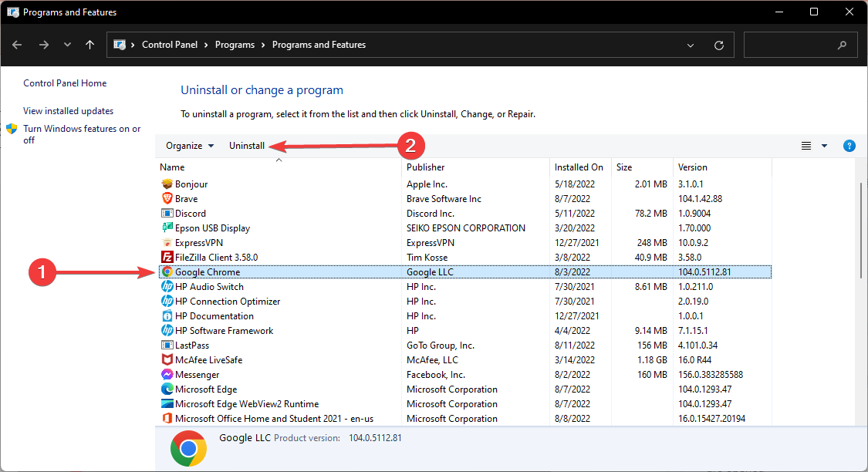Sort list by Publisher column header
868x472 pixels.
426,167
